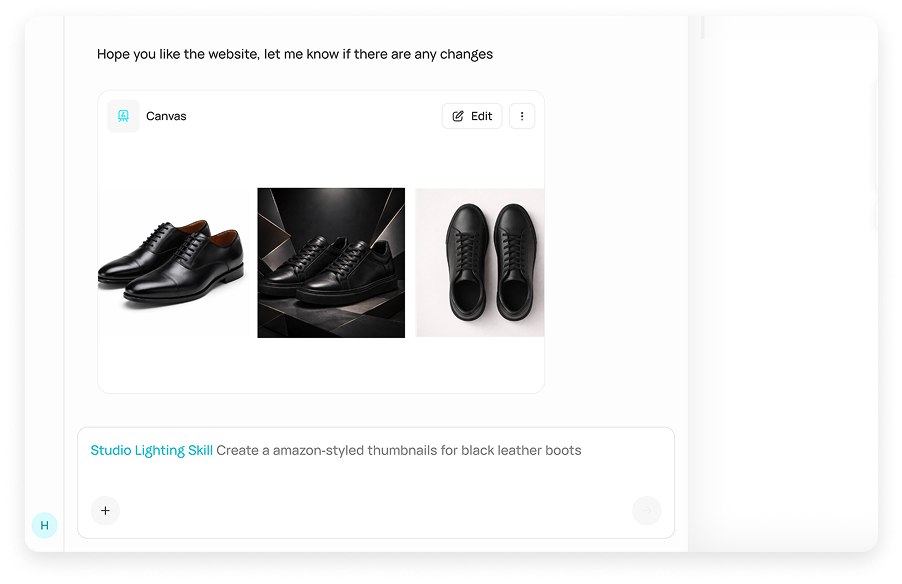
Task: Open the H user avatar
Action: click(x=44, y=525)
